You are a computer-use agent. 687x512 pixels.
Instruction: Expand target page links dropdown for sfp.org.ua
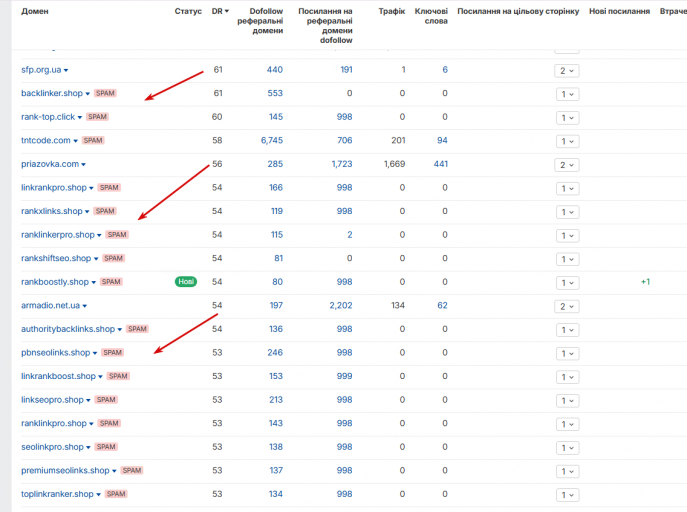567,71
